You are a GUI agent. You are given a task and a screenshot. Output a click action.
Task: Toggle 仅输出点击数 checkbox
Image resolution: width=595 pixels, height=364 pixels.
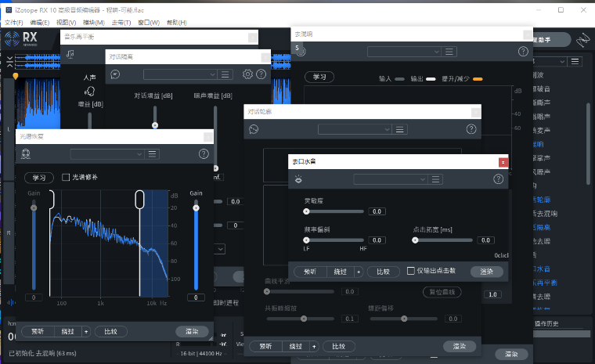(x=411, y=271)
